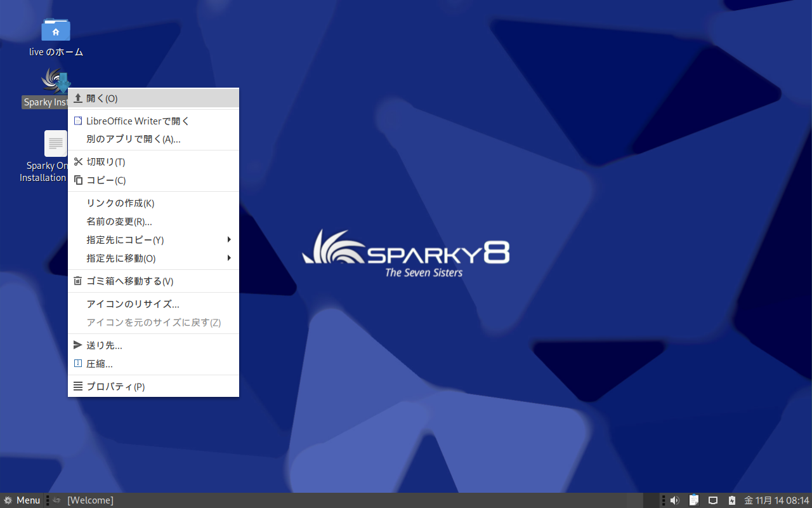Click the scissors icon beside 切取り
812x508 pixels.
[x=78, y=162]
